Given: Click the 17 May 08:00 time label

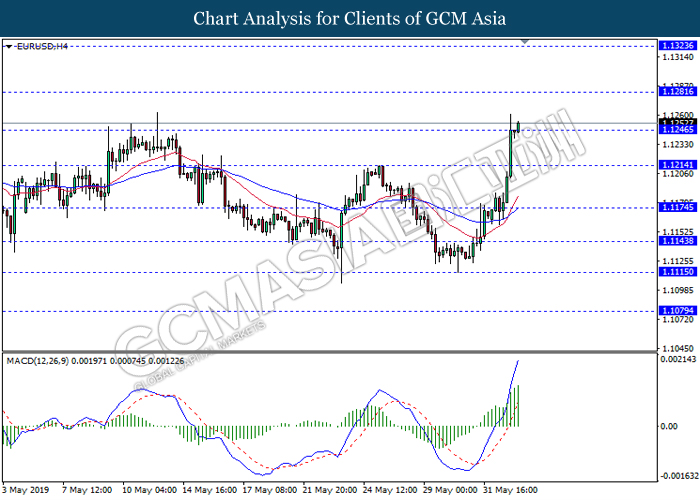Looking at the screenshot, I should pyautogui.click(x=270, y=490).
